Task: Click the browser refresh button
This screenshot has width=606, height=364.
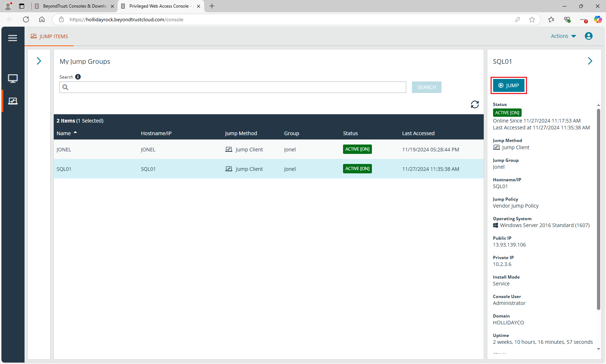Action: point(26,19)
